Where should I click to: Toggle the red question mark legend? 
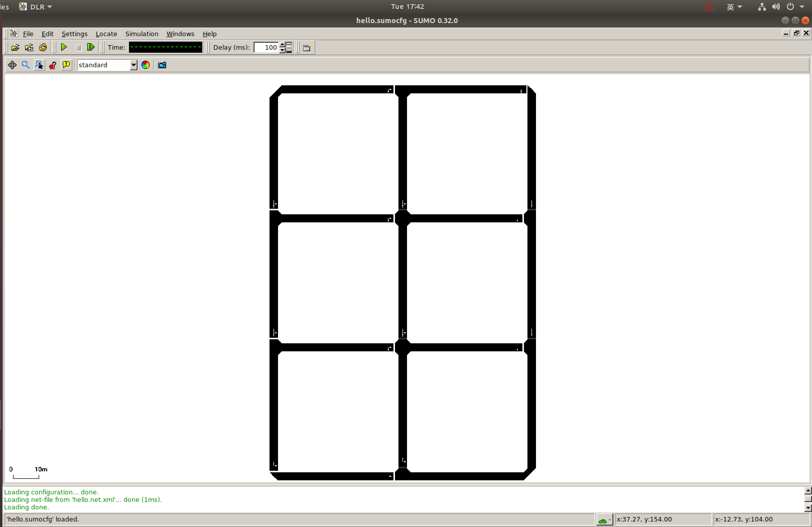coord(53,65)
